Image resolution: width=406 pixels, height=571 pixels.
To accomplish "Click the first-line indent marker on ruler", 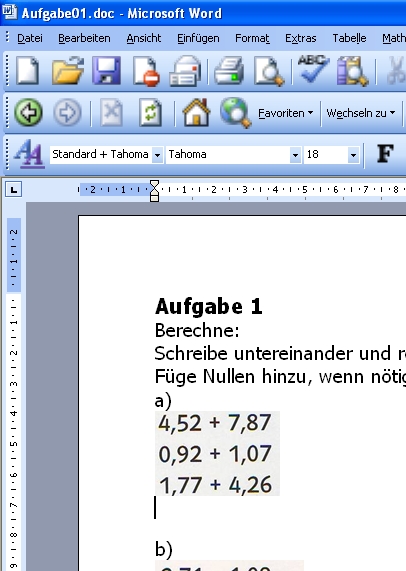I will click(154, 184).
